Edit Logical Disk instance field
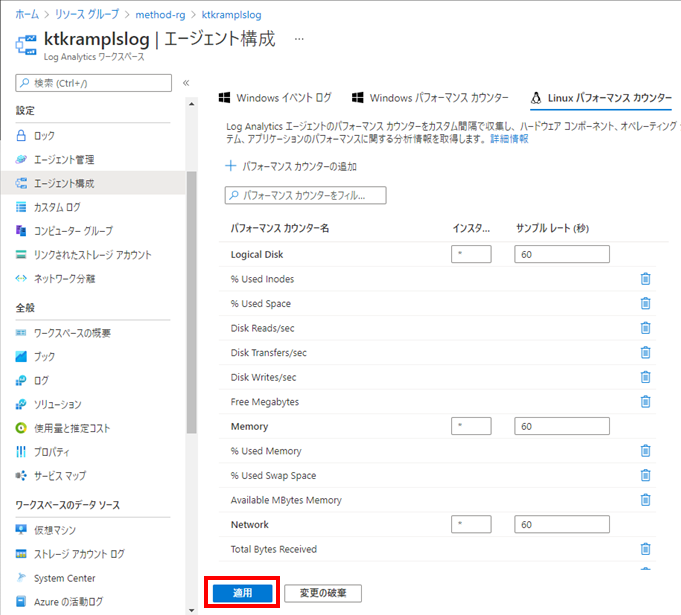This screenshot has width=681, height=615. pos(471,254)
